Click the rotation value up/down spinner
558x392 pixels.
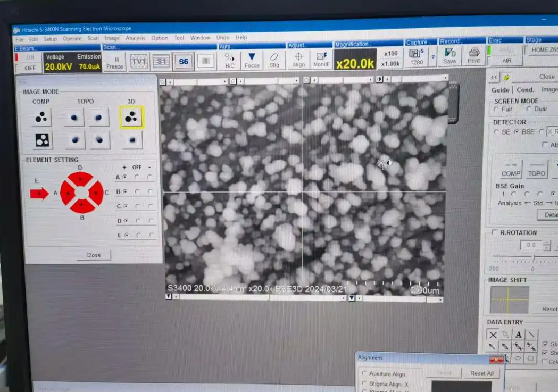point(547,245)
